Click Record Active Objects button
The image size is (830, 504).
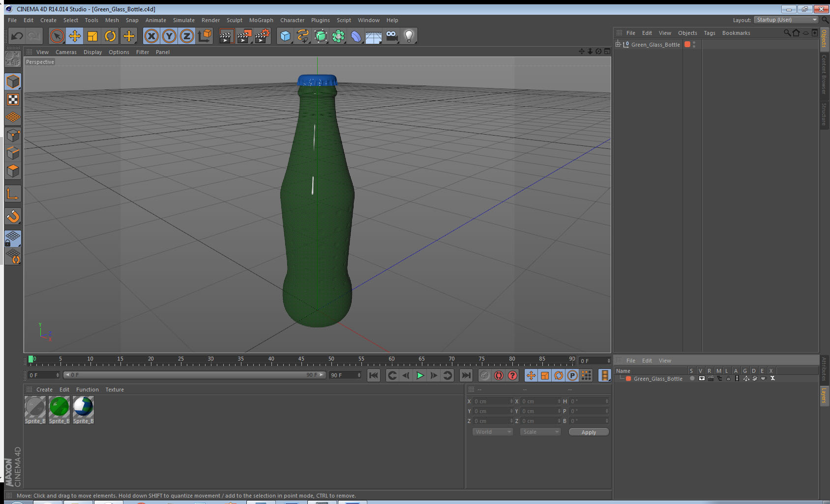pyautogui.click(x=485, y=375)
